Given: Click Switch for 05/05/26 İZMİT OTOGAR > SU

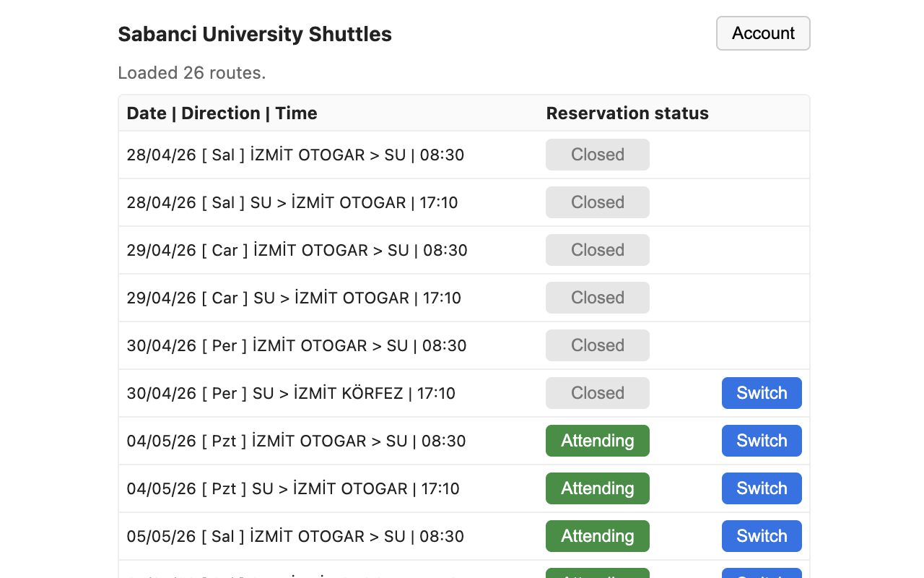Looking at the screenshot, I should (x=762, y=536).
